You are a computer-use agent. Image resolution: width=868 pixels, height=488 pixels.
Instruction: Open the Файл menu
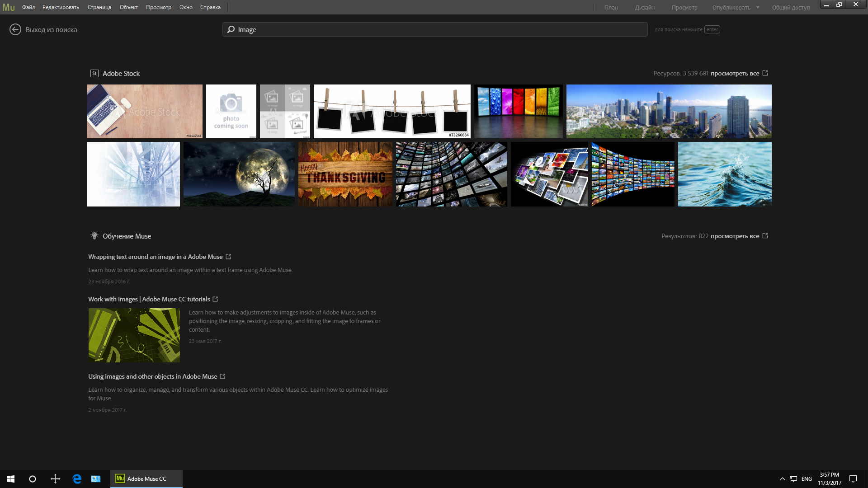pos(28,7)
